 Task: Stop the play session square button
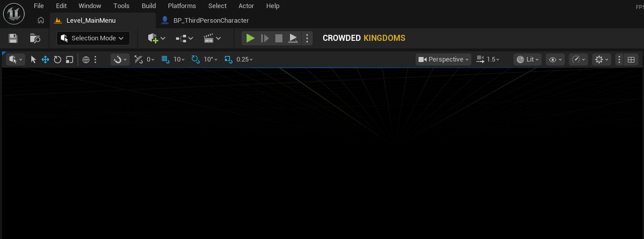[279, 38]
